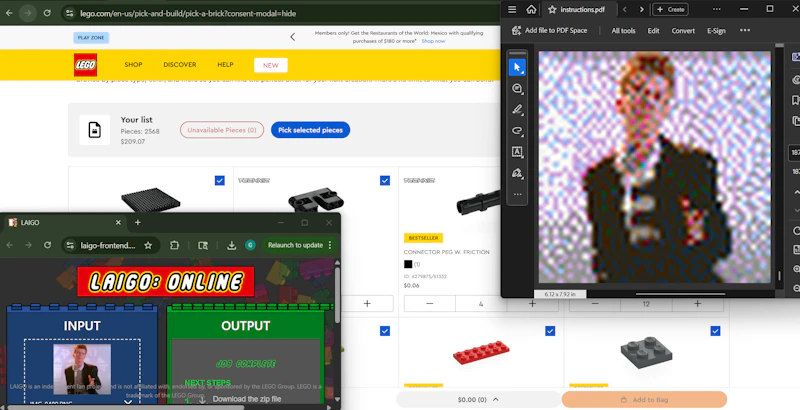Image resolution: width=800 pixels, height=410 pixels.
Task: Click Acrobat horizontal scrollbar below the page
Action: (x=681, y=294)
